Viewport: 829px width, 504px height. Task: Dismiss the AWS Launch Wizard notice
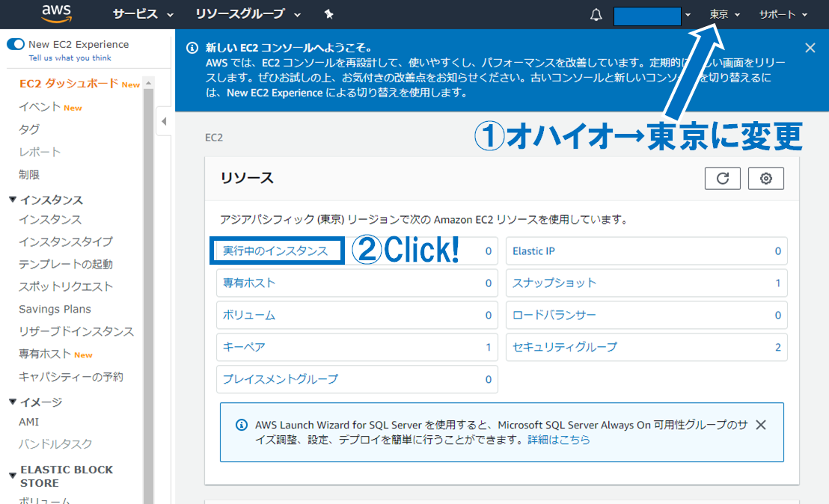click(761, 425)
